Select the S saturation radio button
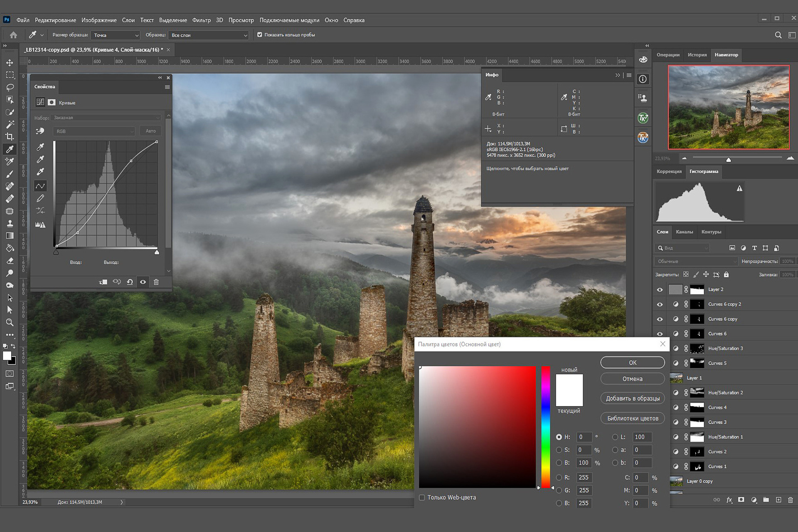 [x=559, y=450]
